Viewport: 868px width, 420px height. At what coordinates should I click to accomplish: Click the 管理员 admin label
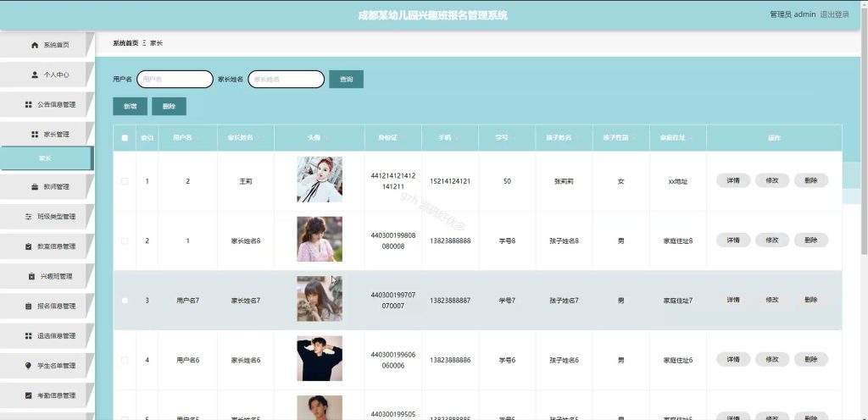(x=793, y=14)
